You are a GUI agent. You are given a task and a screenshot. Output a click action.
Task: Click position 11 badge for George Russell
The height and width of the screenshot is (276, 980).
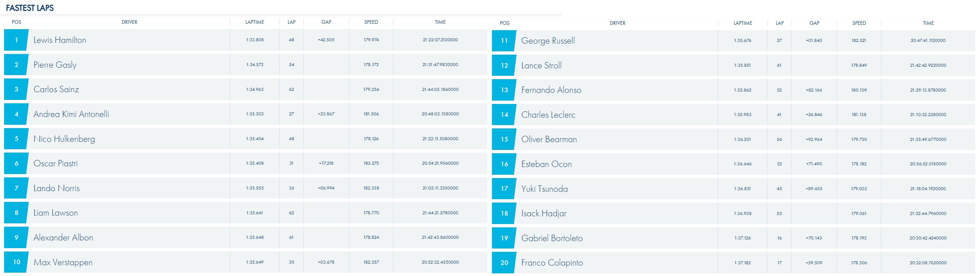504,41
